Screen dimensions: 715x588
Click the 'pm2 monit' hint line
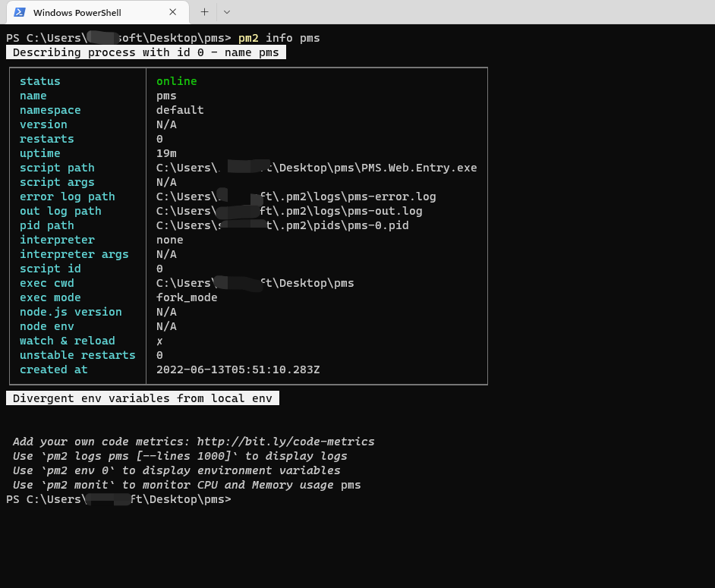tap(187, 485)
